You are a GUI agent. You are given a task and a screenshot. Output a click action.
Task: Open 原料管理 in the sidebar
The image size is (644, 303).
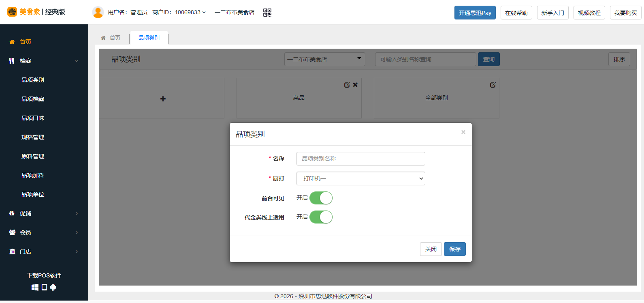tap(33, 156)
